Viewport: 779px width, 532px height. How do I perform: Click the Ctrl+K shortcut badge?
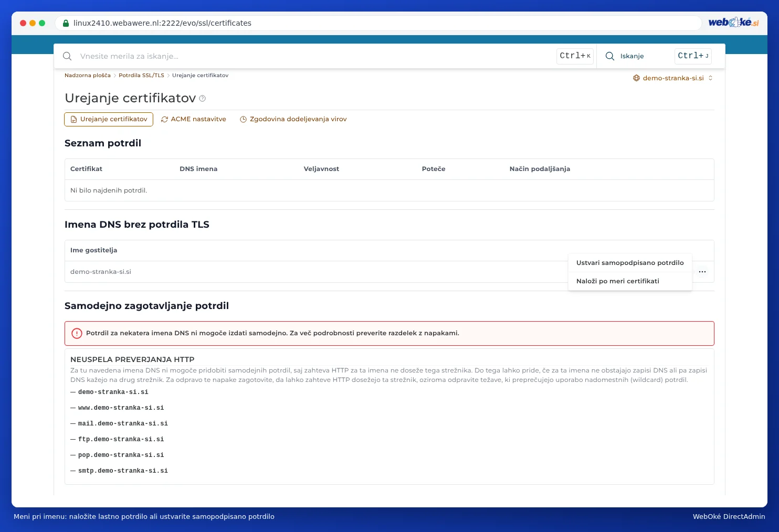pyautogui.click(x=575, y=56)
